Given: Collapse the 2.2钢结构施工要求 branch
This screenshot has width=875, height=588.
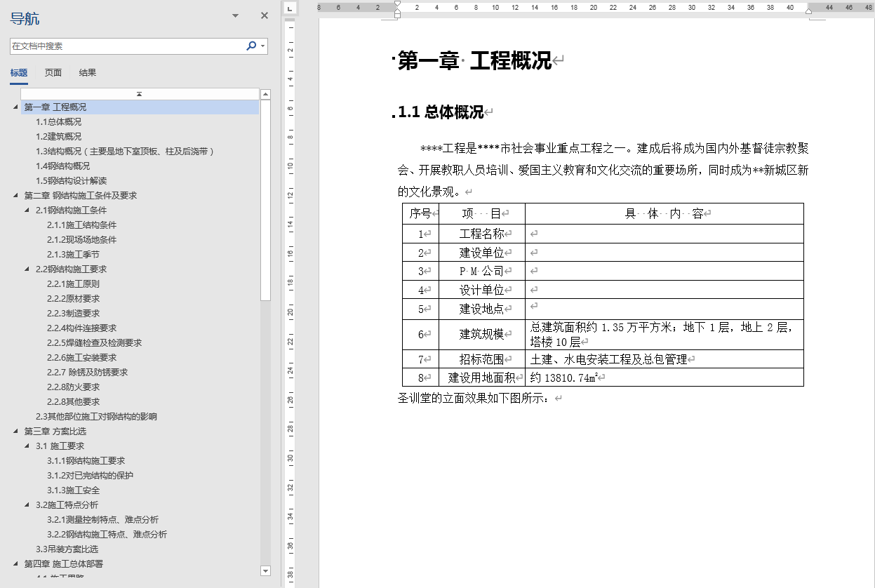Looking at the screenshot, I should click(26, 269).
